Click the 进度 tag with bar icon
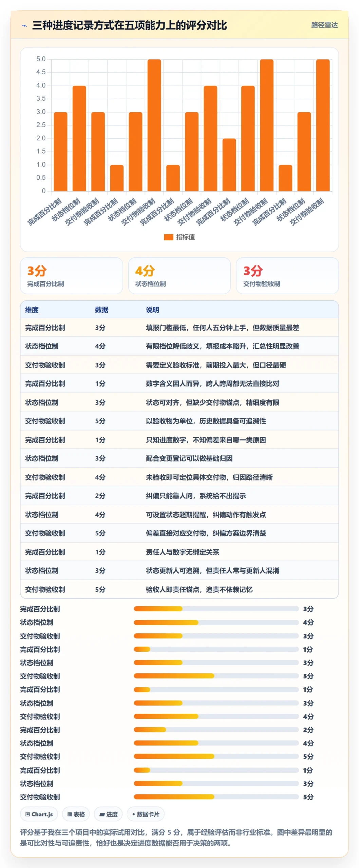This screenshot has width=359, height=868. [x=108, y=814]
